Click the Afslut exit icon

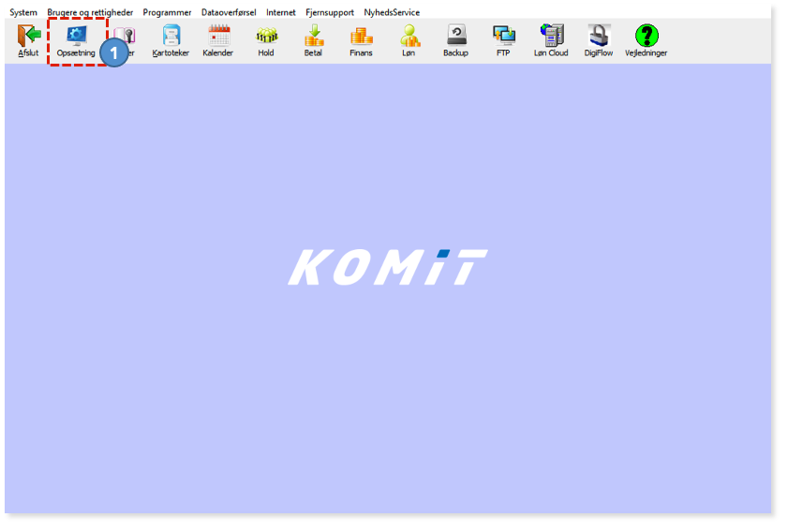[x=29, y=36]
